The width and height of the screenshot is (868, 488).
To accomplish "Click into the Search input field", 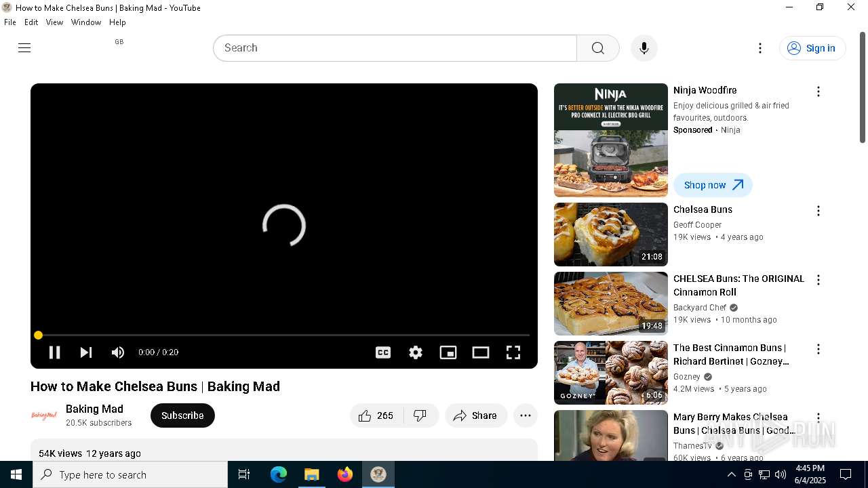I will [x=395, y=48].
